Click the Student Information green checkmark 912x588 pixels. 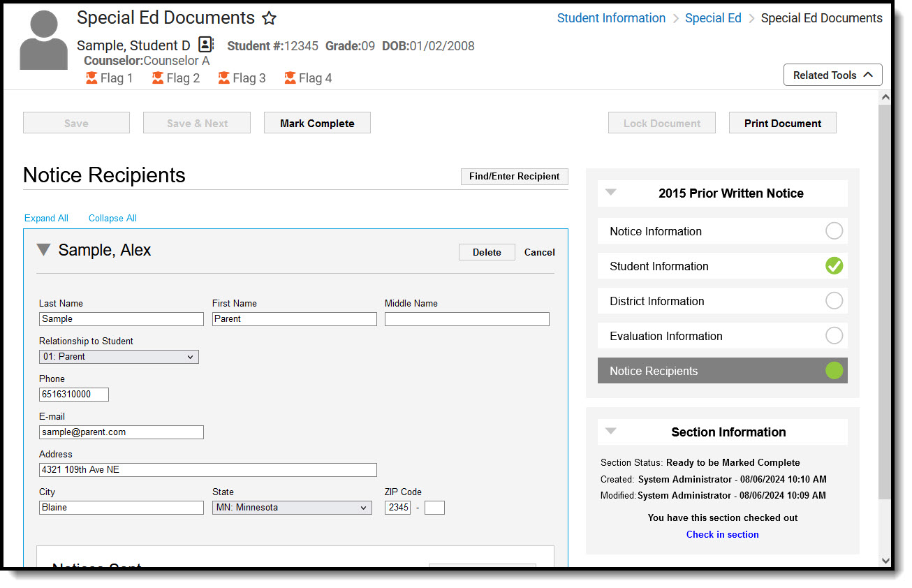(x=834, y=265)
